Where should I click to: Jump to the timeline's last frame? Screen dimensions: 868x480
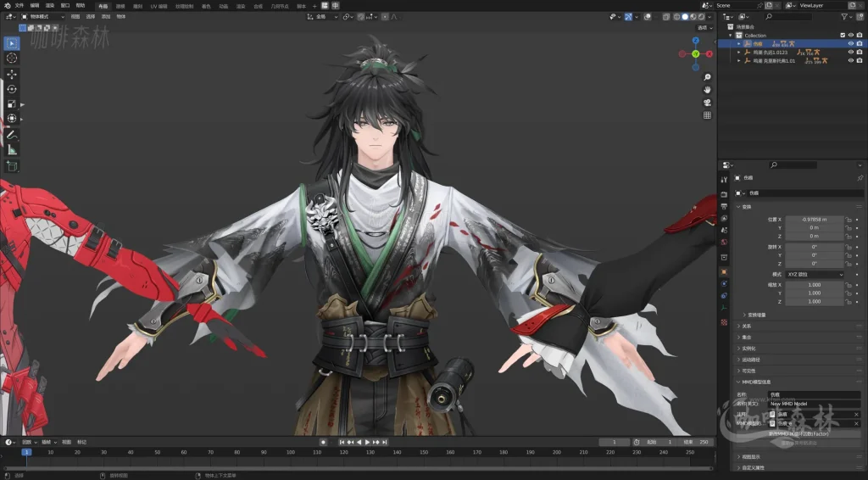(x=384, y=443)
